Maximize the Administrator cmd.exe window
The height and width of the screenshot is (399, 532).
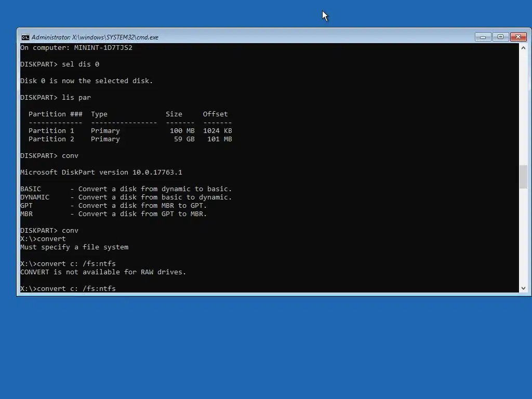pos(500,37)
